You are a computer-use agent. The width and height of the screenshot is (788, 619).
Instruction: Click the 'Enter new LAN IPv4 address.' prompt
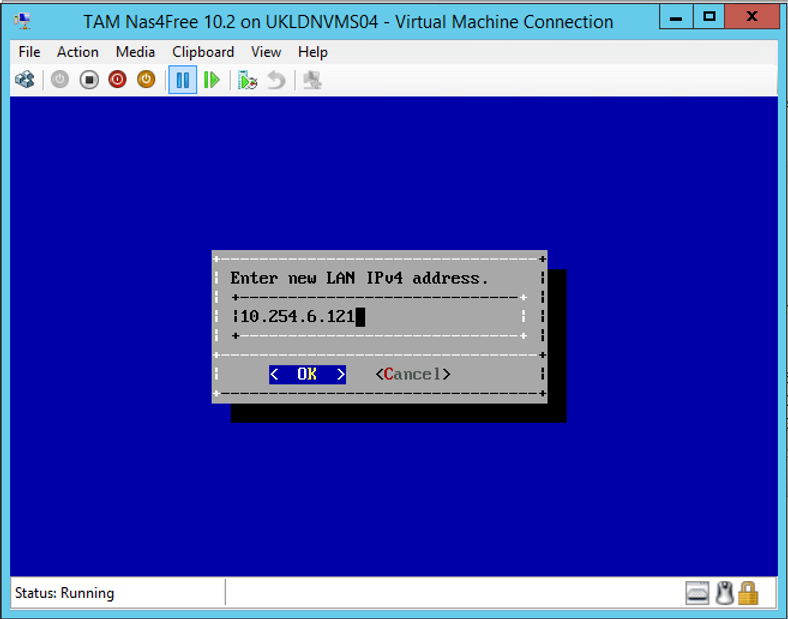[x=359, y=278]
